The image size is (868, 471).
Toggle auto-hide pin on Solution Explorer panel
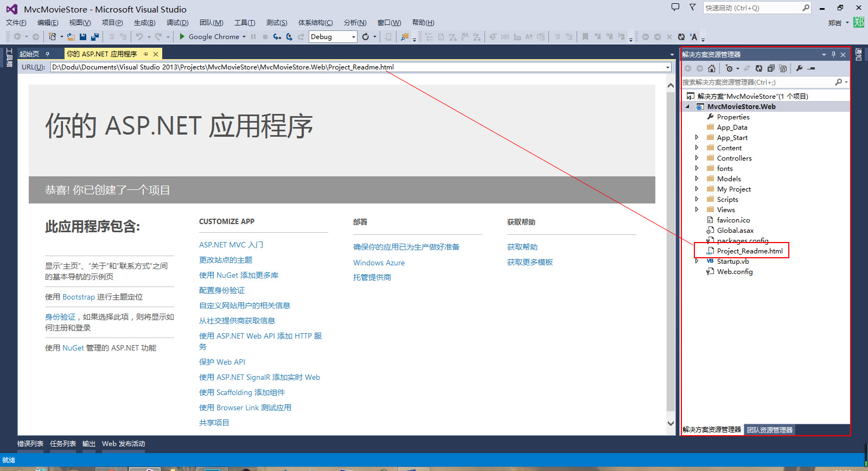point(833,54)
